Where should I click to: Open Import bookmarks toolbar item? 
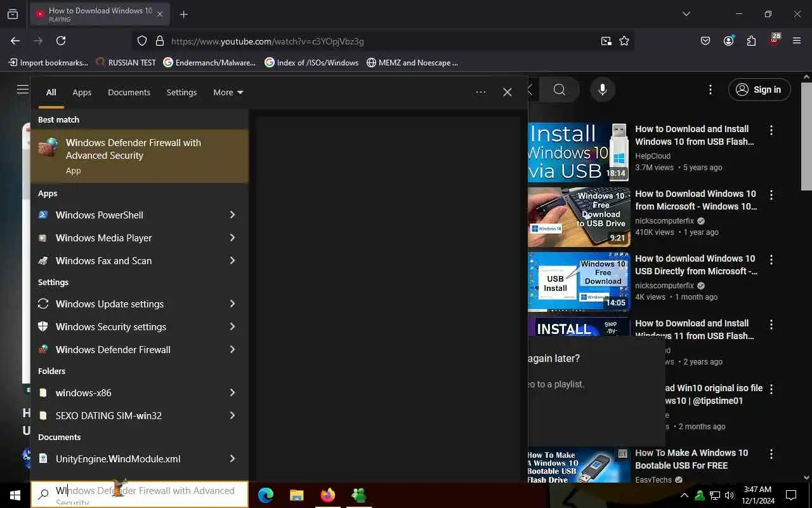tap(48, 62)
